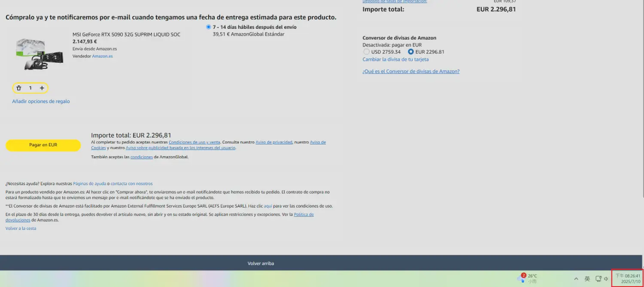Select the text 39,51 € AmazonGlobal Estándar
This screenshot has height=287, width=644.
(249, 34)
